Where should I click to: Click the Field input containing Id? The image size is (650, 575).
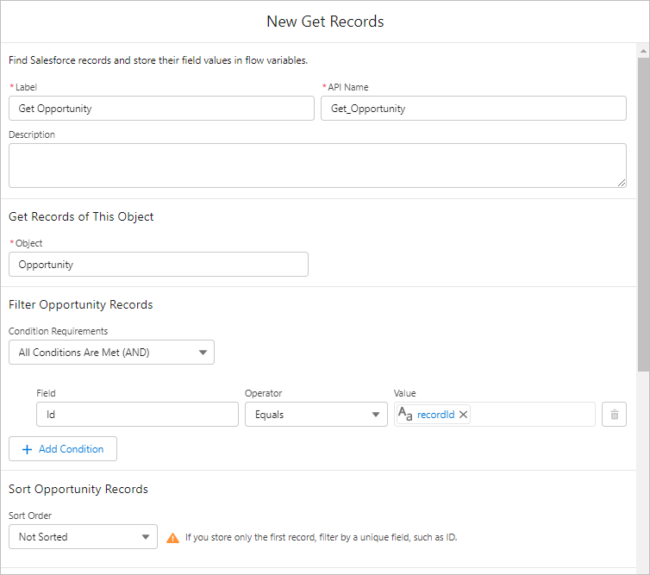click(x=137, y=414)
